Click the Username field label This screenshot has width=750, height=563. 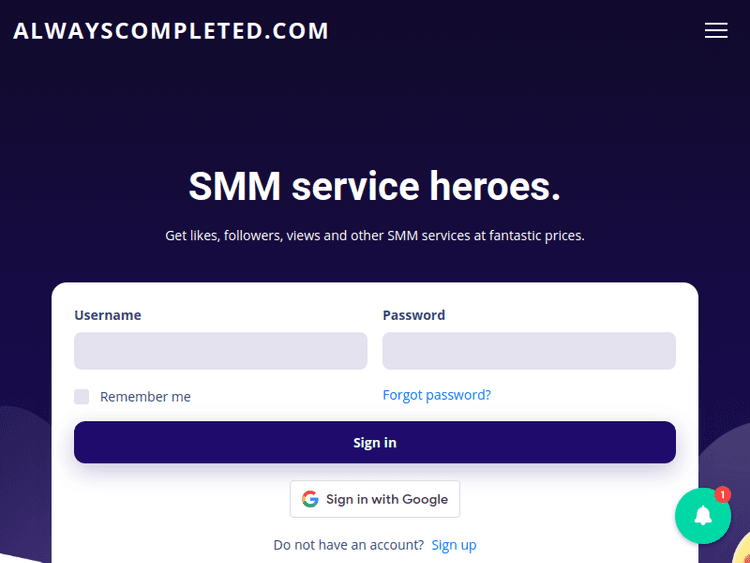[108, 315]
